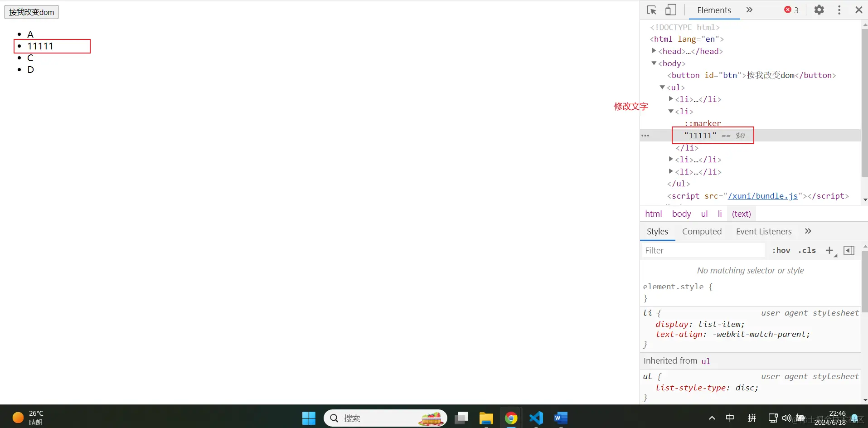
Task: Expand the third li node under ul
Action: (671, 159)
